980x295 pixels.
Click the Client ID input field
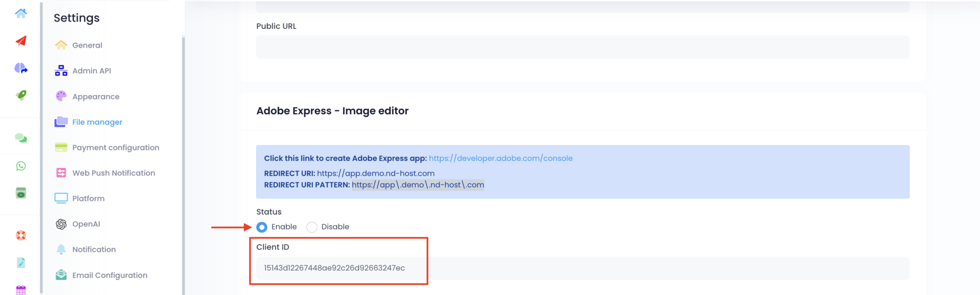[582, 268]
